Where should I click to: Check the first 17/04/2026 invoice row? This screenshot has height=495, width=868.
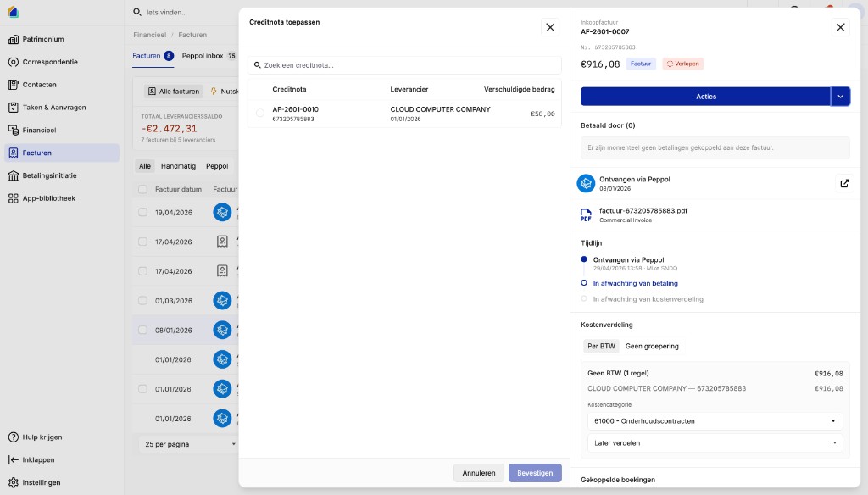142,242
